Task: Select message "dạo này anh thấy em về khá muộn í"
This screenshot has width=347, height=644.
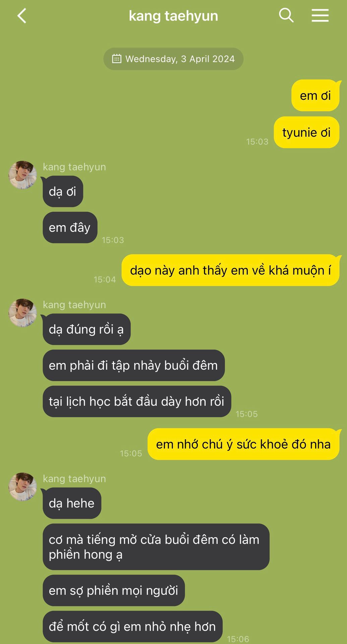Action: [x=231, y=270]
